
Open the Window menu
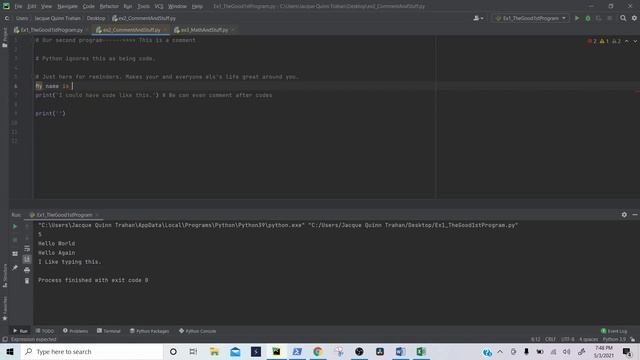(177, 6)
